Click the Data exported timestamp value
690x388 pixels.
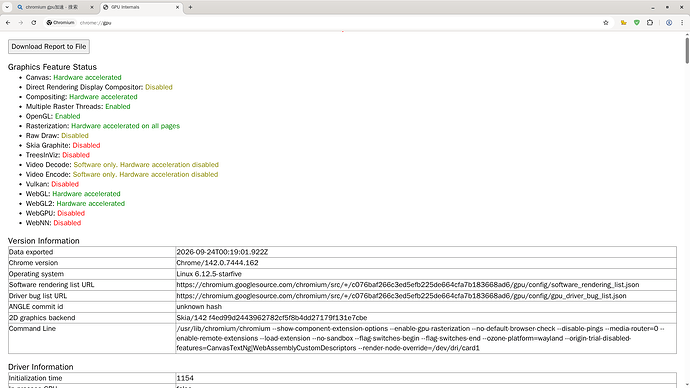(x=222, y=252)
